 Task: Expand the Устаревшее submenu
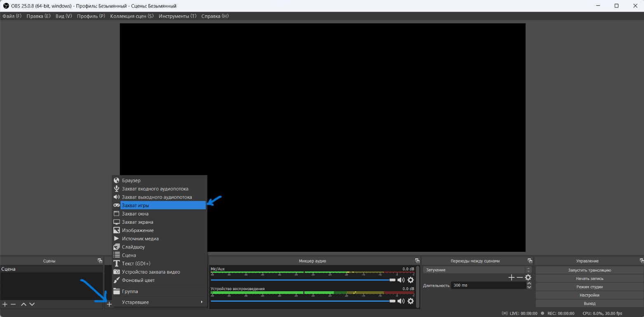coord(159,302)
